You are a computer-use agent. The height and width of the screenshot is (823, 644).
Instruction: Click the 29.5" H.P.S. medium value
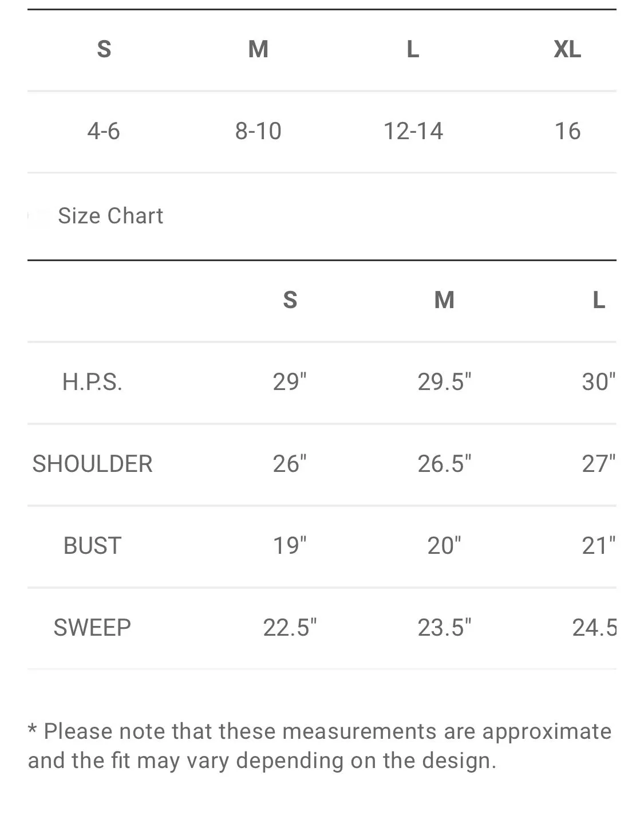(x=444, y=382)
